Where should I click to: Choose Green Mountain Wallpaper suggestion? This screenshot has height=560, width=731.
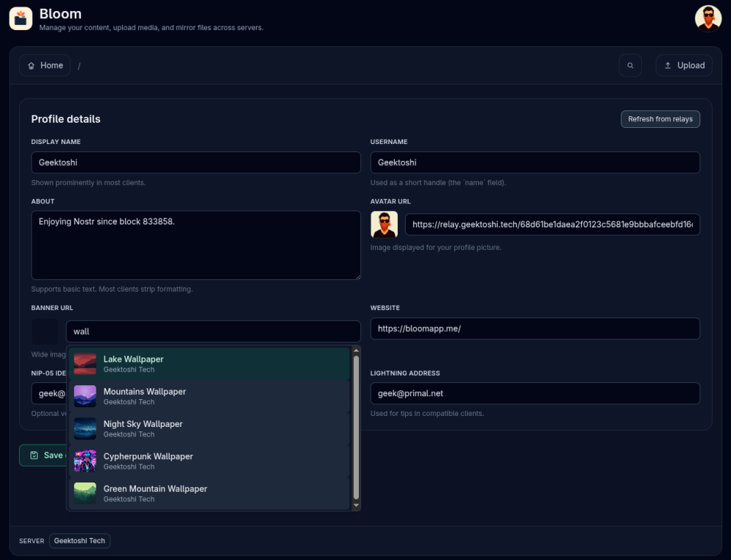pos(209,493)
